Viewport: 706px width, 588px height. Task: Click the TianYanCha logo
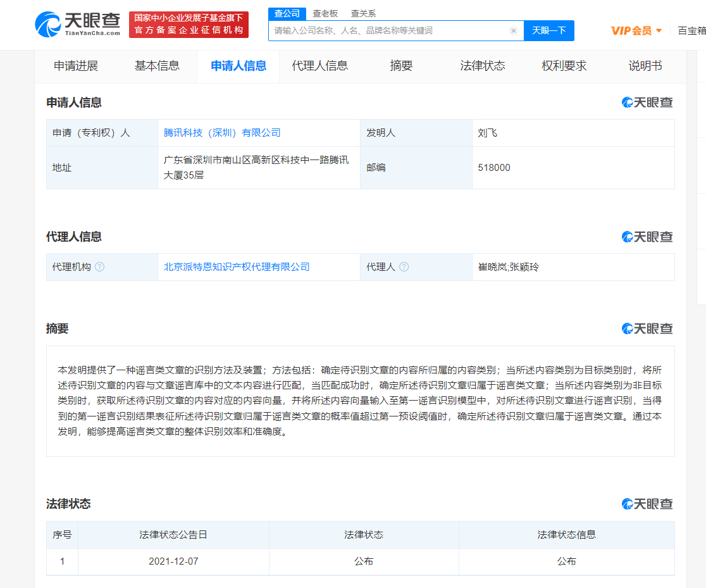pyautogui.click(x=78, y=24)
